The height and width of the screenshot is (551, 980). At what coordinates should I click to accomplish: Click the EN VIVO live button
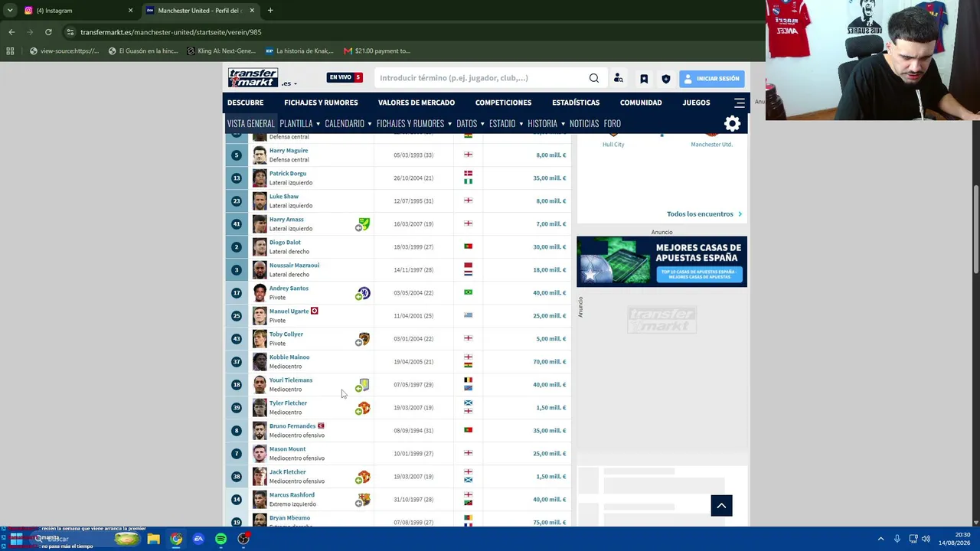[x=345, y=77]
